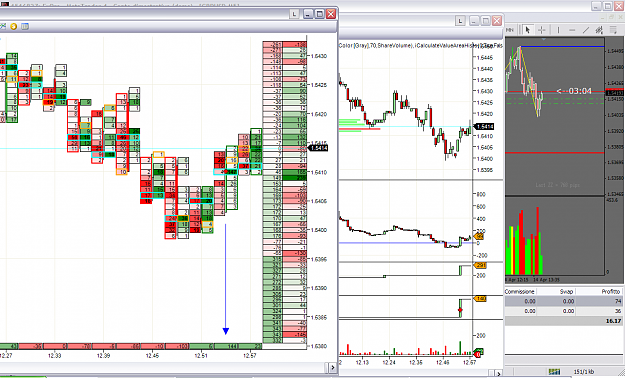
Task: Click the 12.24 time label on middle chart
Action: click(x=389, y=362)
